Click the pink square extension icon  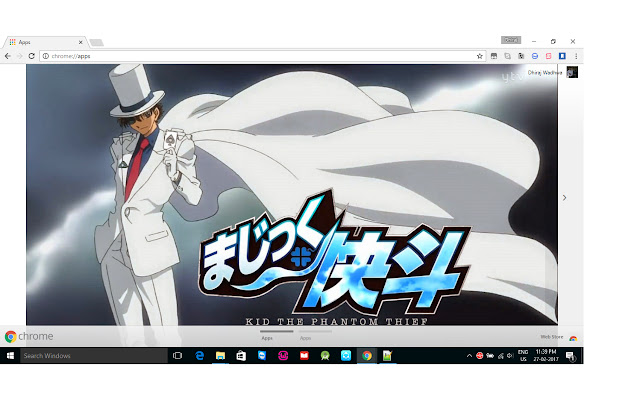click(549, 56)
